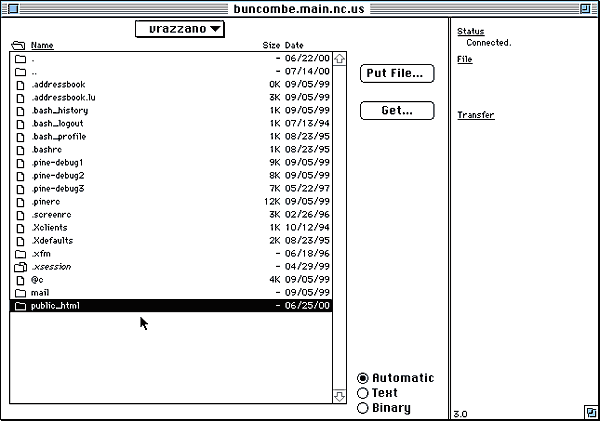This screenshot has height=421, width=600.
Task: Sort list by Date column header
Action: pyautogui.click(x=294, y=45)
